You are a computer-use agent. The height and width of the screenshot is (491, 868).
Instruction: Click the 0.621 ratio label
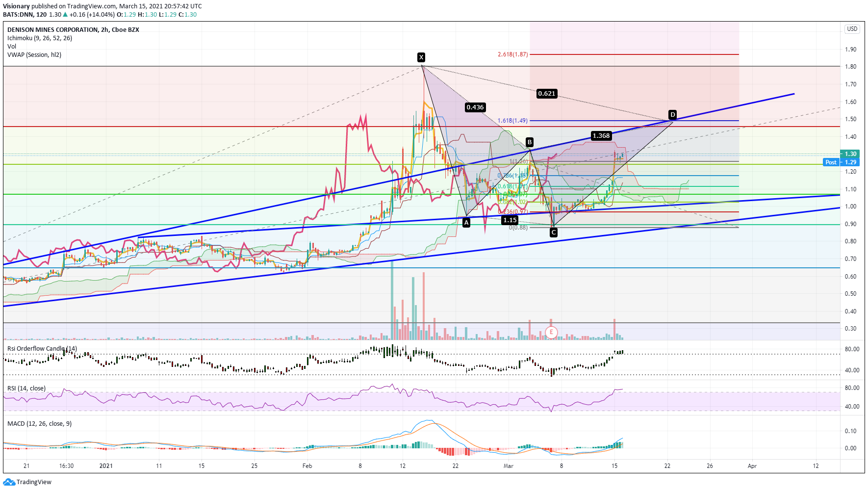(547, 94)
